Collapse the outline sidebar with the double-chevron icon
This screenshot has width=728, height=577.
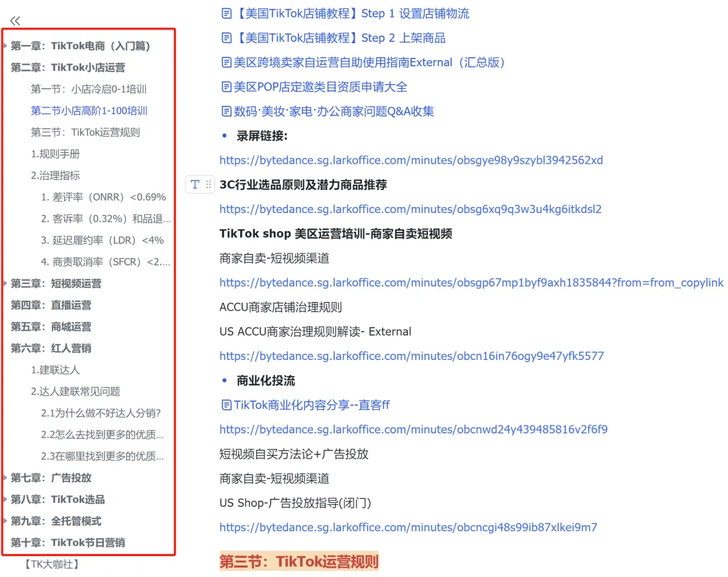point(16,20)
